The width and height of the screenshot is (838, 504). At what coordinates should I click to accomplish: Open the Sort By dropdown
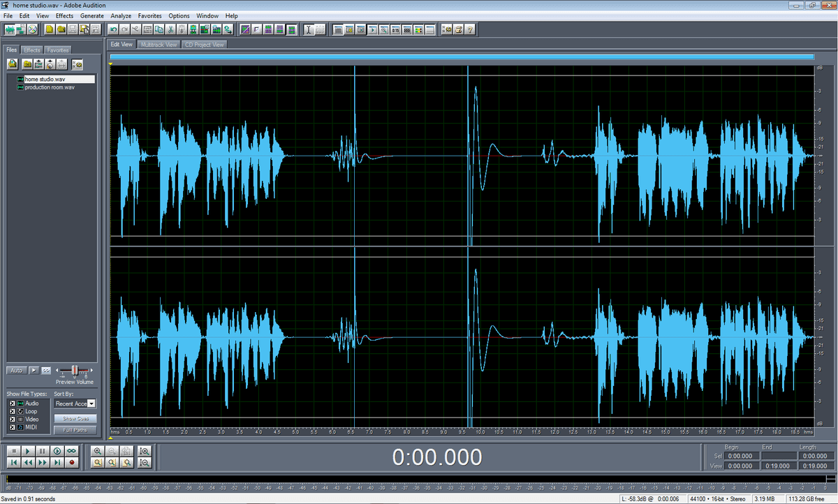click(x=92, y=403)
